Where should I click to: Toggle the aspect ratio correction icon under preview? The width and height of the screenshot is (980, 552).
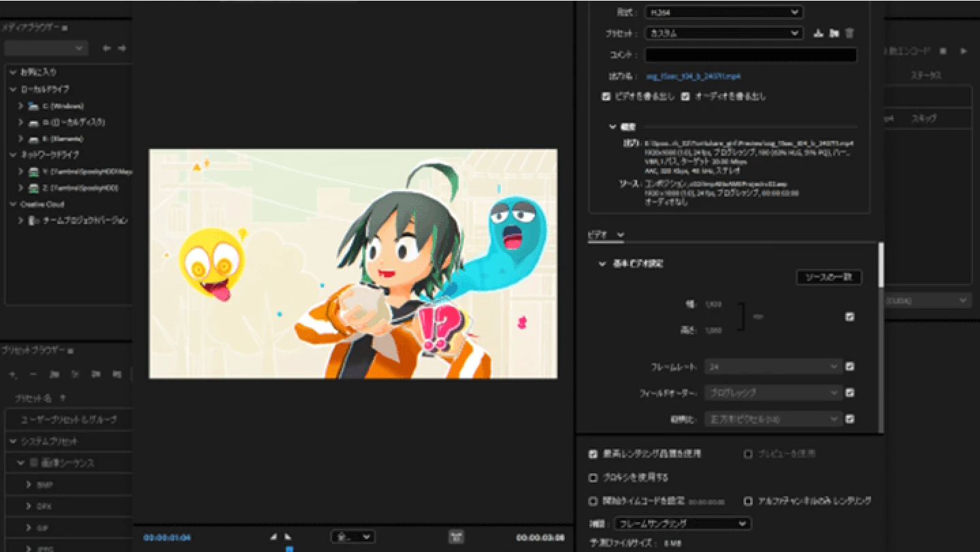tap(457, 537)
